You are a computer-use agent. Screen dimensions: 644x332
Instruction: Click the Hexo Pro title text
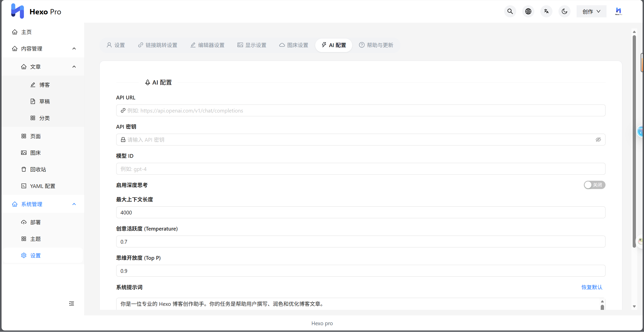pyautogui.click(x=45, y=12)
